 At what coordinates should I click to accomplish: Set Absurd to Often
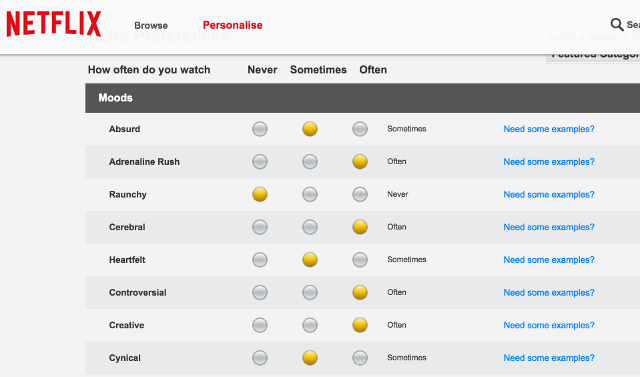(x=360, y=129)
